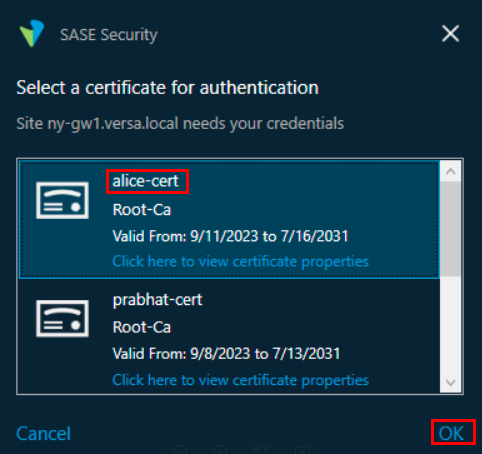Image resolution: width=482 pixels, height=454 pixels.
Task: Click the scrollbar down arrow
Action: click(450, 382)
